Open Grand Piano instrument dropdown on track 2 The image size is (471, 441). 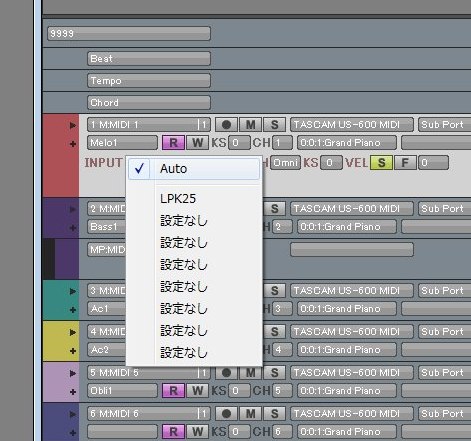[347, 227]
